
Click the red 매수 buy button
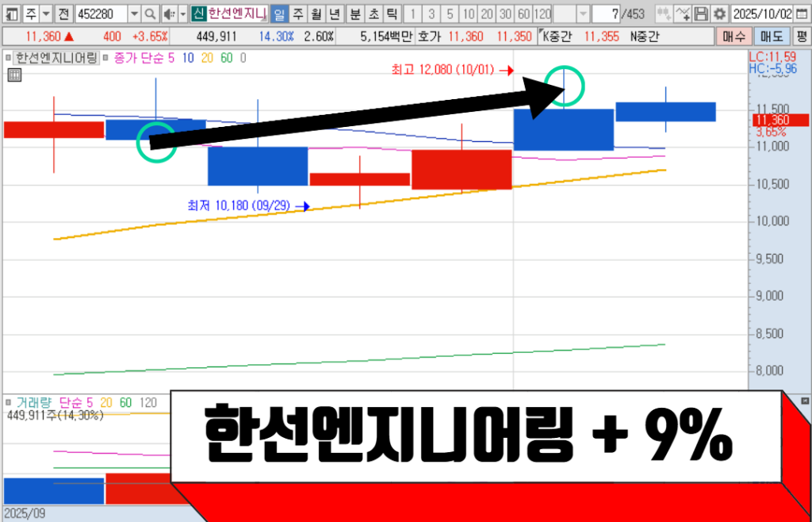click(x=733, y=36)
